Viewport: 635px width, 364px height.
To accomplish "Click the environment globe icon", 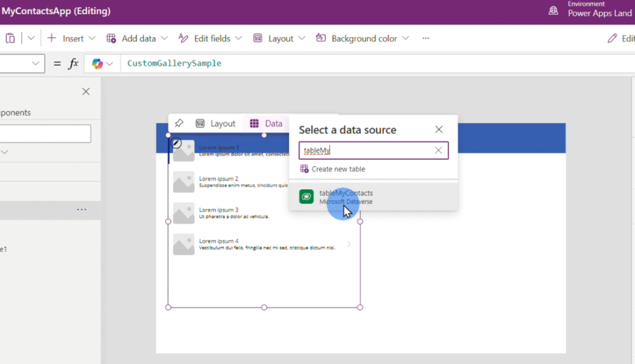I will click(553, 11).
